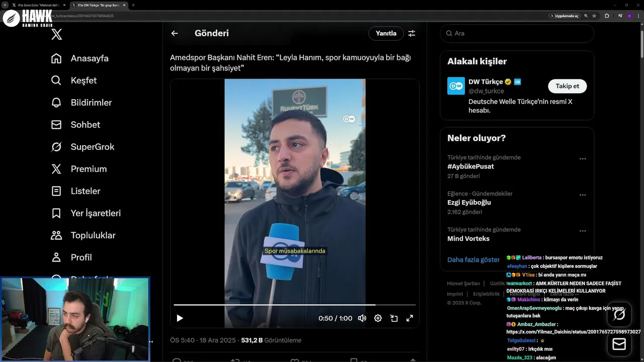Switch to Emre Erciş browser tab
Screen dimensions: 644x362
coord(38,5)
